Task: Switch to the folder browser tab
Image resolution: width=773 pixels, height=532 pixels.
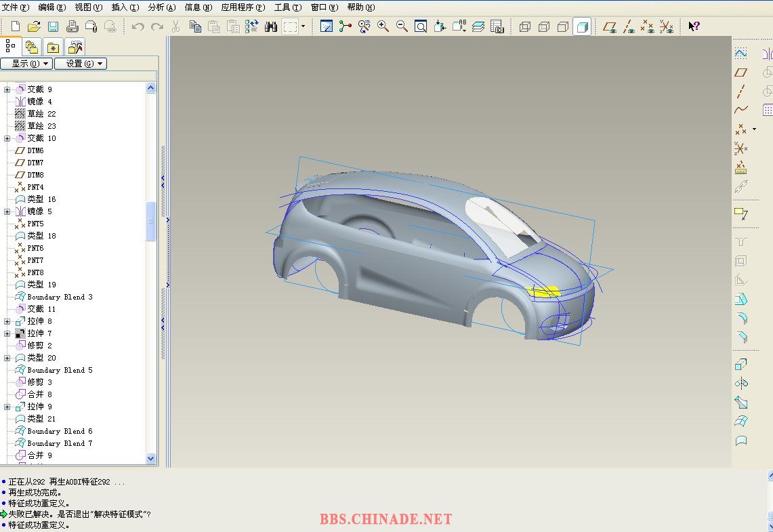Action: click(x=32, y=47)
